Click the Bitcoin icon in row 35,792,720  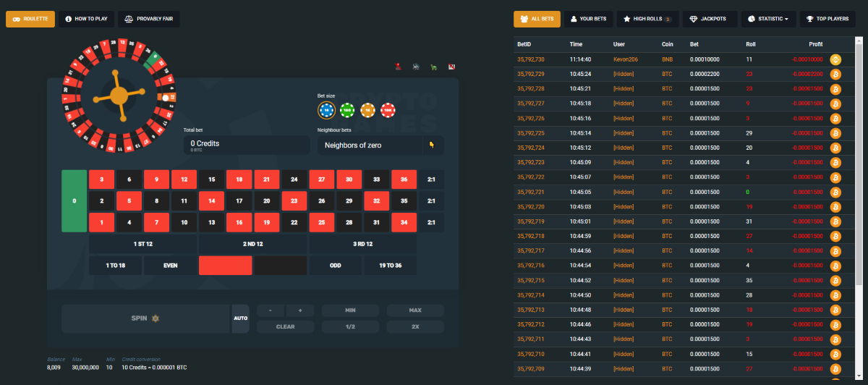[x=835, y=207]
